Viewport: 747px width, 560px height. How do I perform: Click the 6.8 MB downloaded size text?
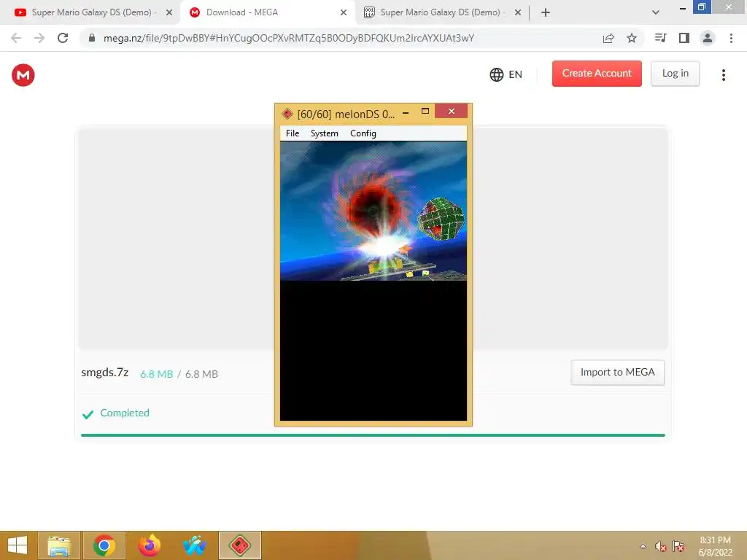pyautogui.click(x=156, y=374)
